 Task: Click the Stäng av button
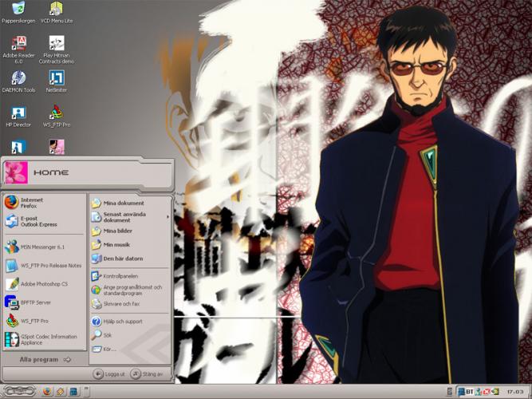[147, 374]
